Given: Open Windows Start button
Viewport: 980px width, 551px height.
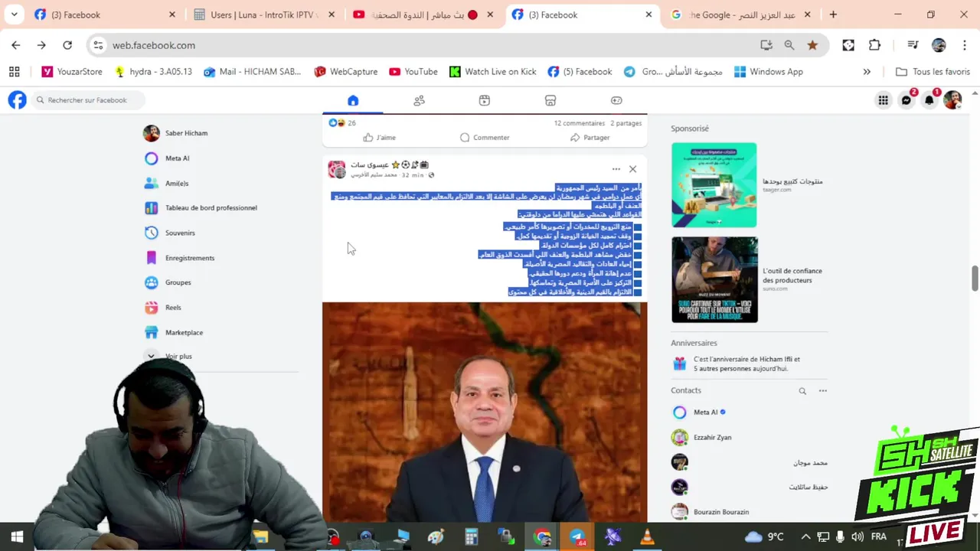Looking at the screenshot, I should tap(17, 537).
